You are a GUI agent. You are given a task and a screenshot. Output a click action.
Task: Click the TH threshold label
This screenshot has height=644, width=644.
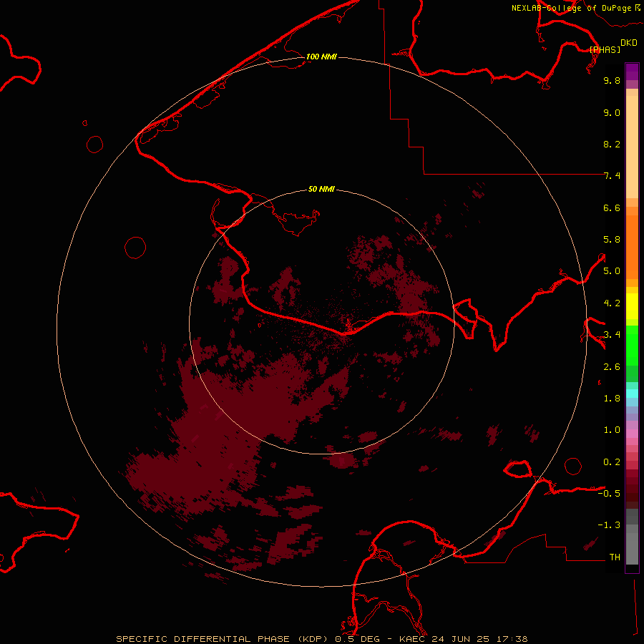pos(615,557)
